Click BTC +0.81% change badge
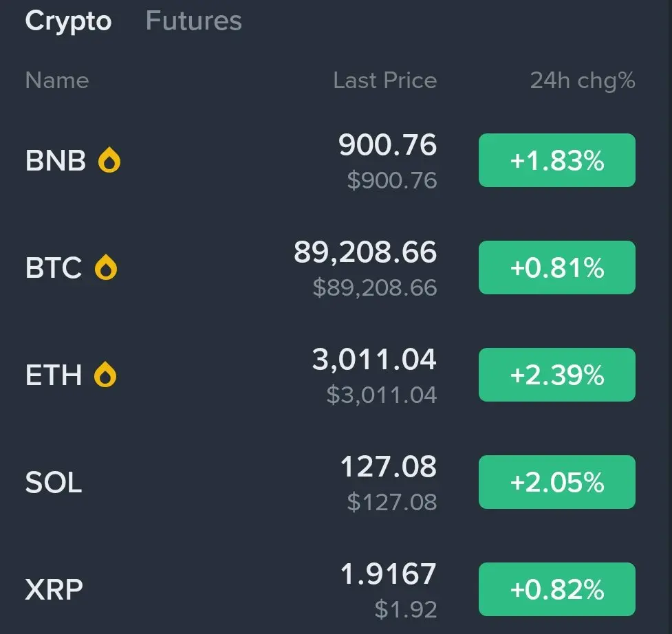This screenshot has height=634, width=672. (x=556, y=267)
